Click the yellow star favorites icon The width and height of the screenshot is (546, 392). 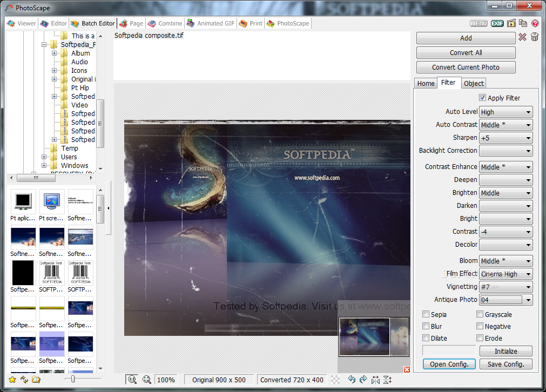tap(12, 380)
